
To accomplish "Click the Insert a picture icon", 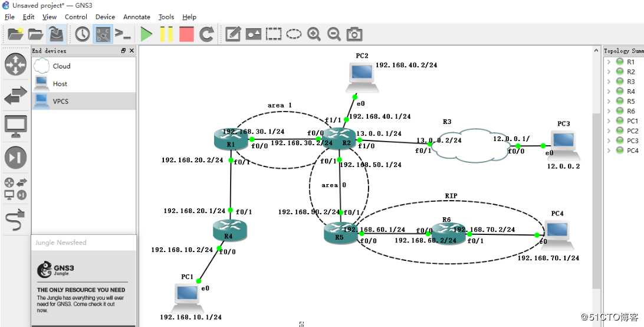I will coord(254,34).
